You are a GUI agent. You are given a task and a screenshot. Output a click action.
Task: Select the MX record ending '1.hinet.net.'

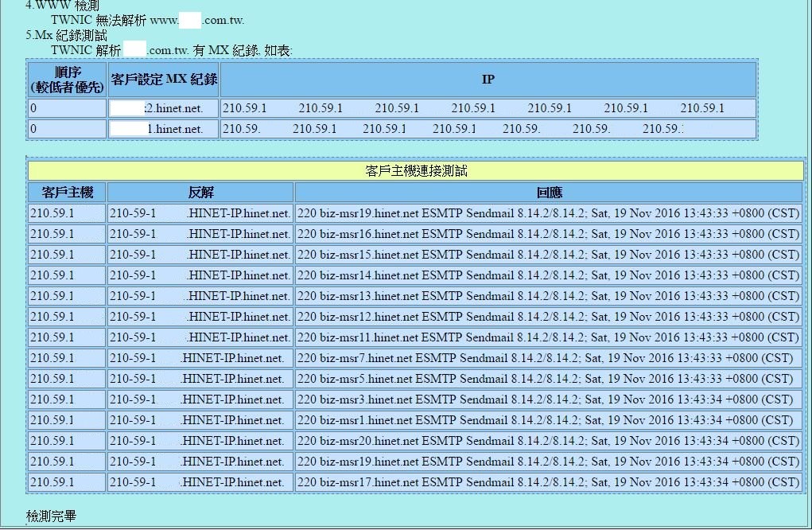click(x=164, y=129)
